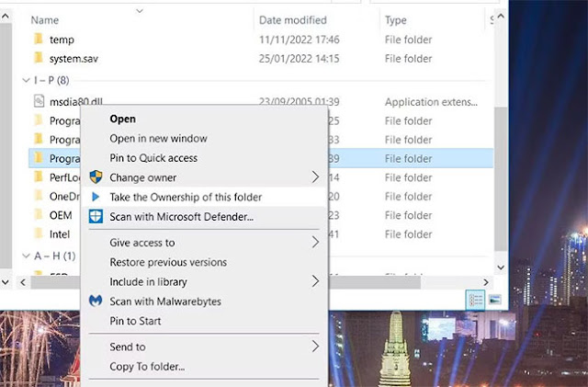588x387 pixels.
Task: Click horizontal scroll left arrow
Action: click(x=23, y=282)
